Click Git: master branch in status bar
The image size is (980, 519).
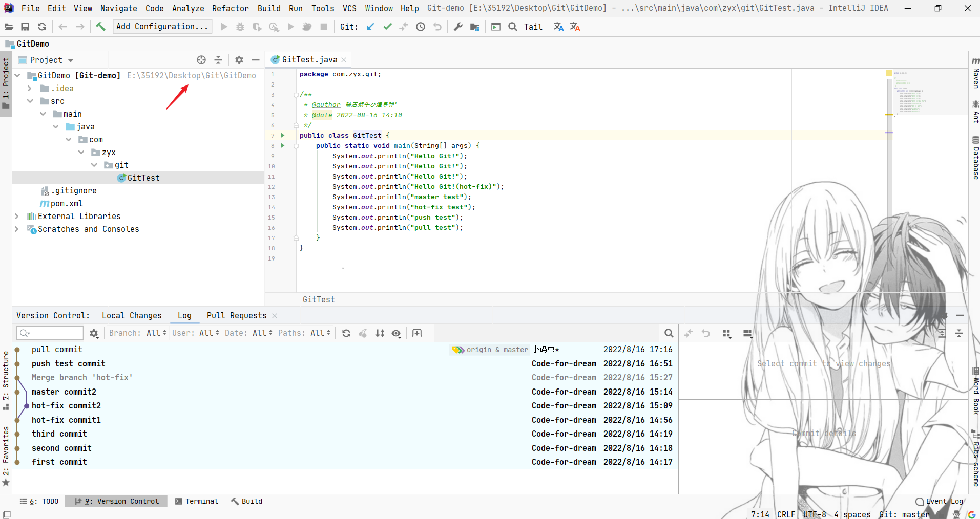[904, 514]
